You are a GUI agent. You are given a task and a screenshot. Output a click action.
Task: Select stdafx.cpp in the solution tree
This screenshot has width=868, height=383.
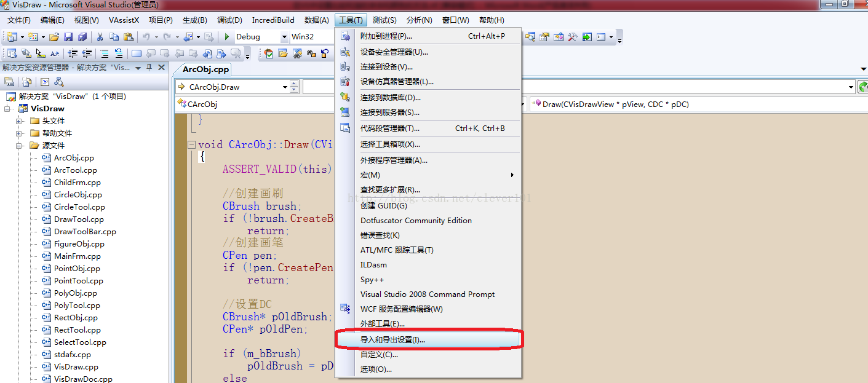click(x=72, y=355)
